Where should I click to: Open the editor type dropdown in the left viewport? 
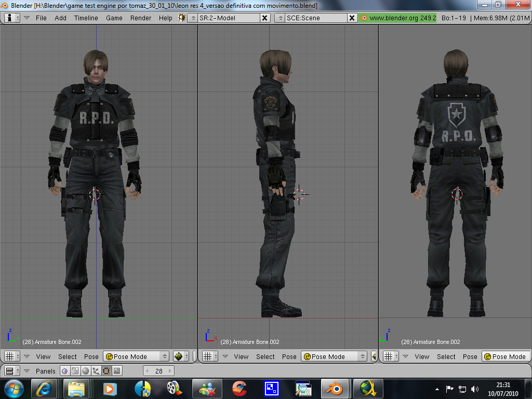[10, 356]
